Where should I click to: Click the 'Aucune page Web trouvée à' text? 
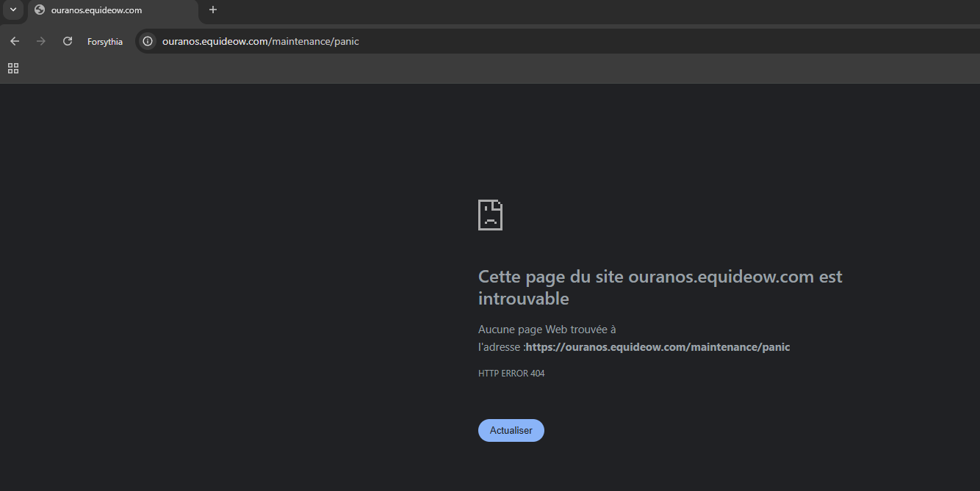point(547,330)
